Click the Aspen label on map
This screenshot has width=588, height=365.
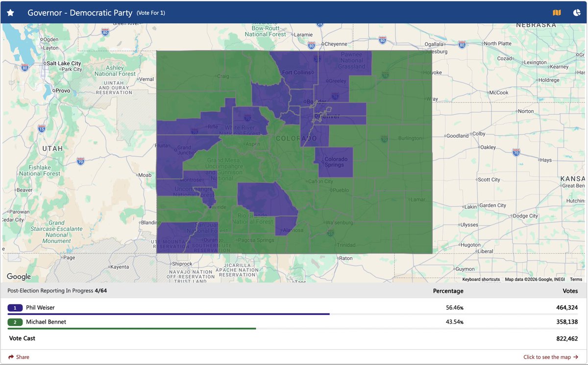coord(253,144)
